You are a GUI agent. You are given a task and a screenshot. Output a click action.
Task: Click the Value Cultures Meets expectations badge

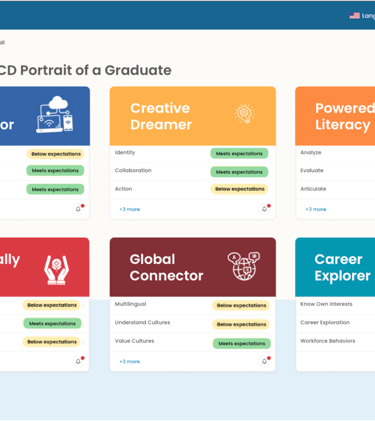(242, 343)
